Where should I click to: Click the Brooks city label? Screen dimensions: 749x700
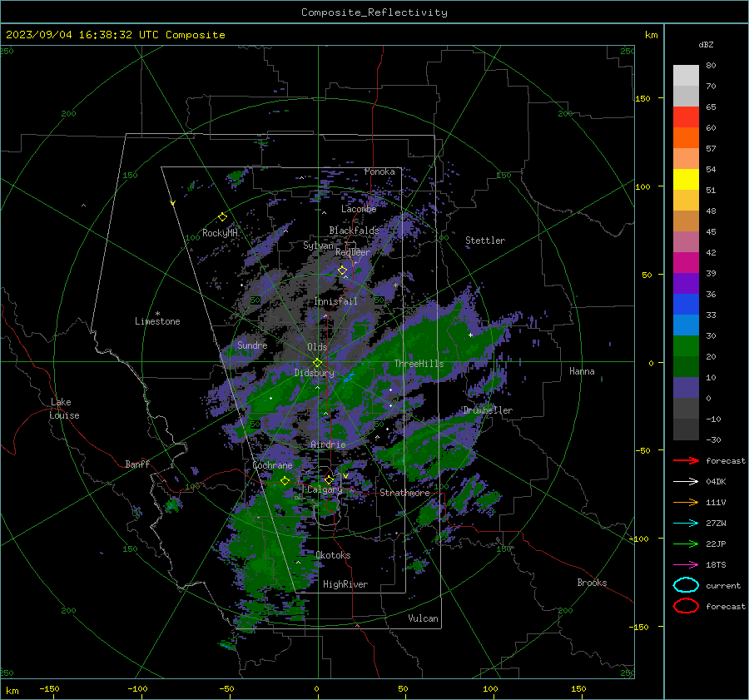[592, 583]
